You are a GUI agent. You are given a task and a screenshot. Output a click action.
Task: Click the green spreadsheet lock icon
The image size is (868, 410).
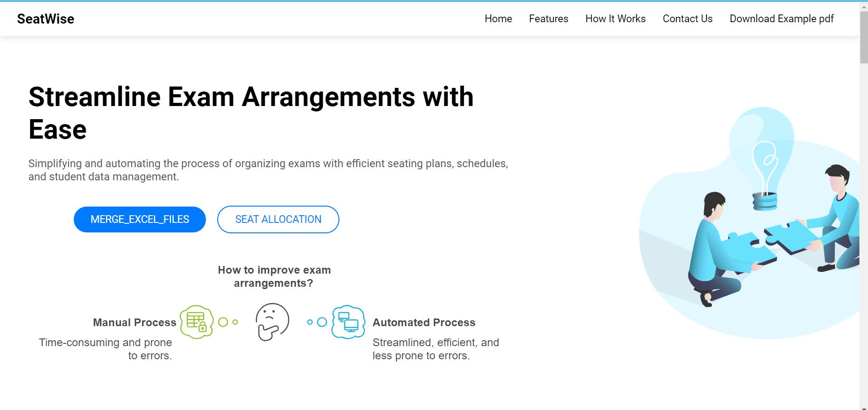(x=197, y=322)
